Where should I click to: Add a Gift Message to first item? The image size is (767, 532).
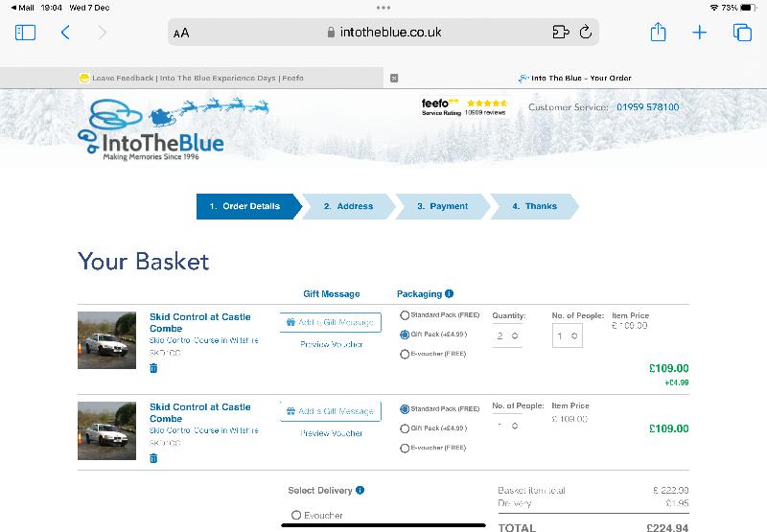331,322
